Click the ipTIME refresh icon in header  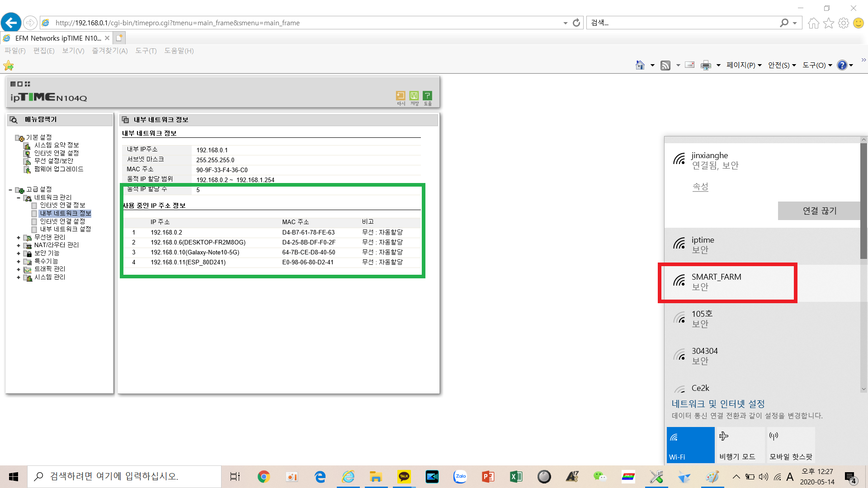[x=401, y=96]
